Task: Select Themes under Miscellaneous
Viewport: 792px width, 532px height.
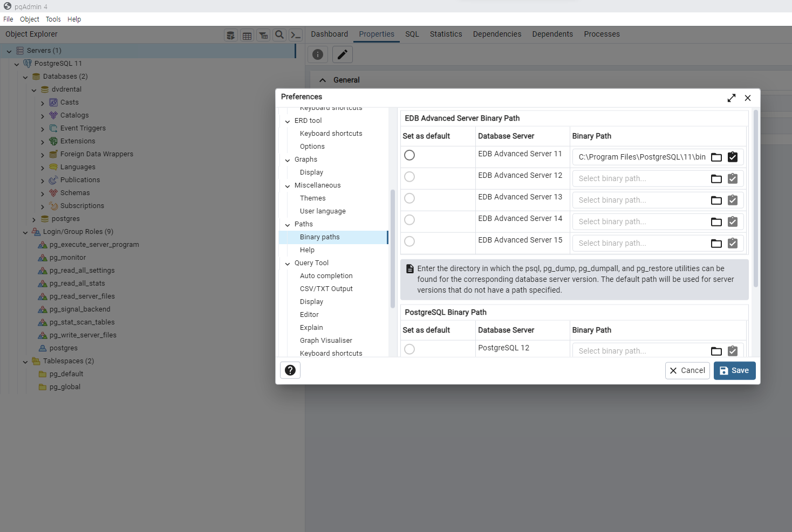Action: pos(313,198)
